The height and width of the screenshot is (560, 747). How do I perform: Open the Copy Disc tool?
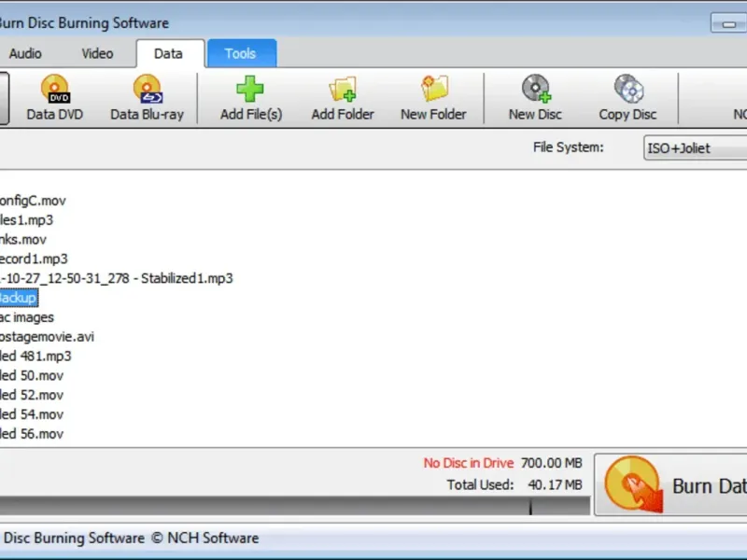pyautogui.click(x=628, y=89)
